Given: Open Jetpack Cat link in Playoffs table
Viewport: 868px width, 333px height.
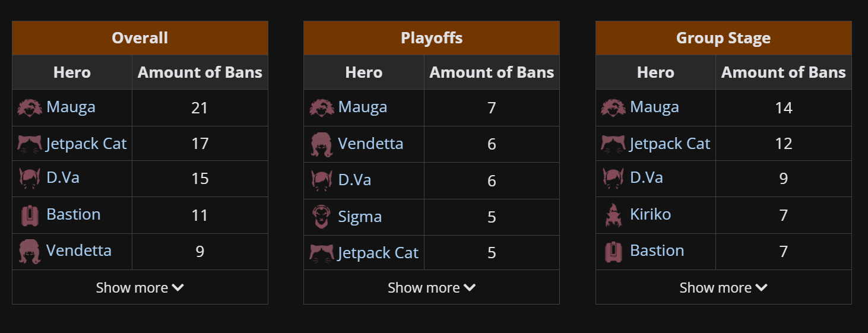Looking at the screenshot, I should pos(378,253).
